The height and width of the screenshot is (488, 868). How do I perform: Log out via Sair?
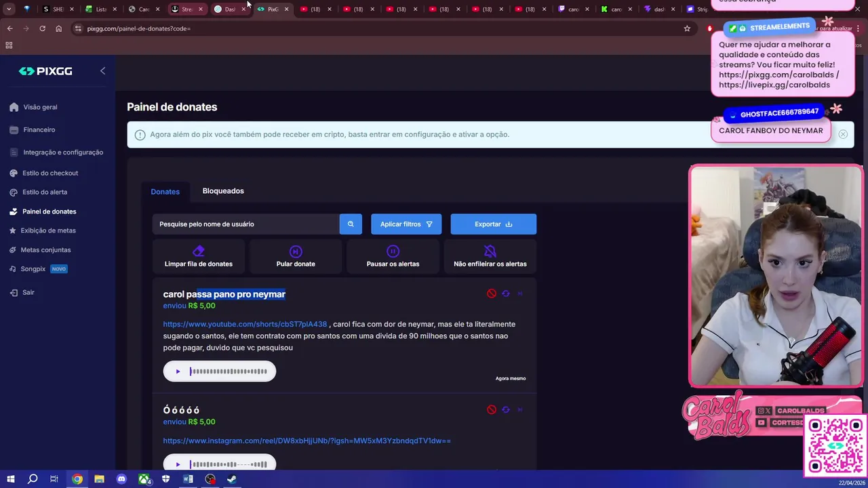click(28, 292)
